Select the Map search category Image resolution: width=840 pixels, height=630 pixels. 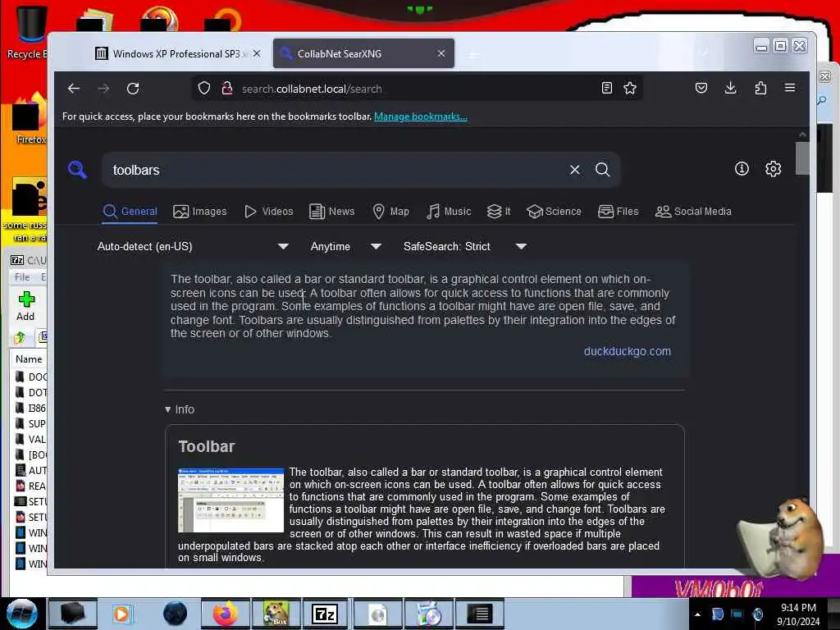[390, 212]
